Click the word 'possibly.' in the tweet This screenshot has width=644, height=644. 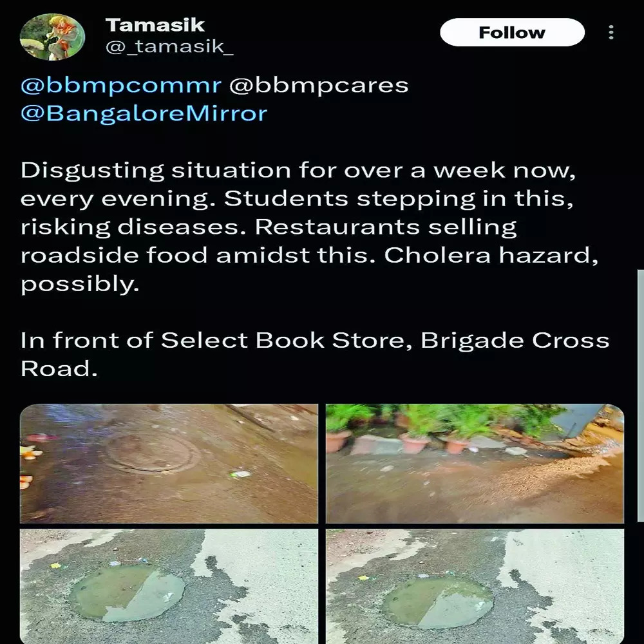(x=80, y=284)
